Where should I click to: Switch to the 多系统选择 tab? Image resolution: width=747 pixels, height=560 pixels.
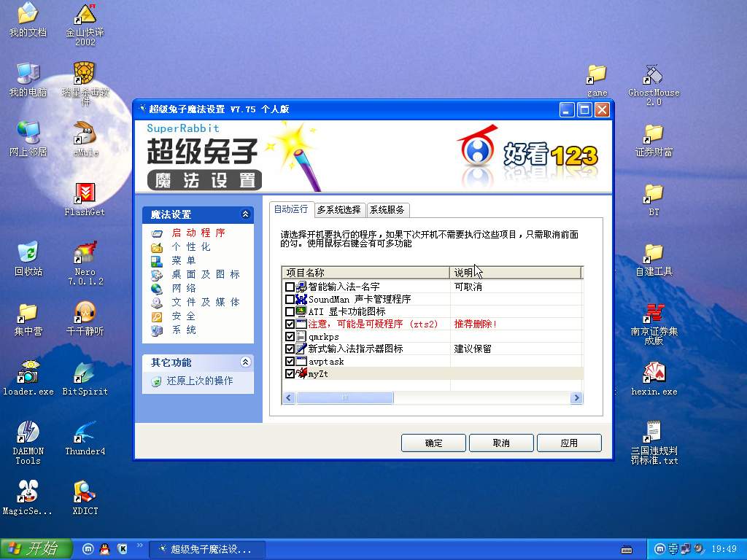[339, 210]
